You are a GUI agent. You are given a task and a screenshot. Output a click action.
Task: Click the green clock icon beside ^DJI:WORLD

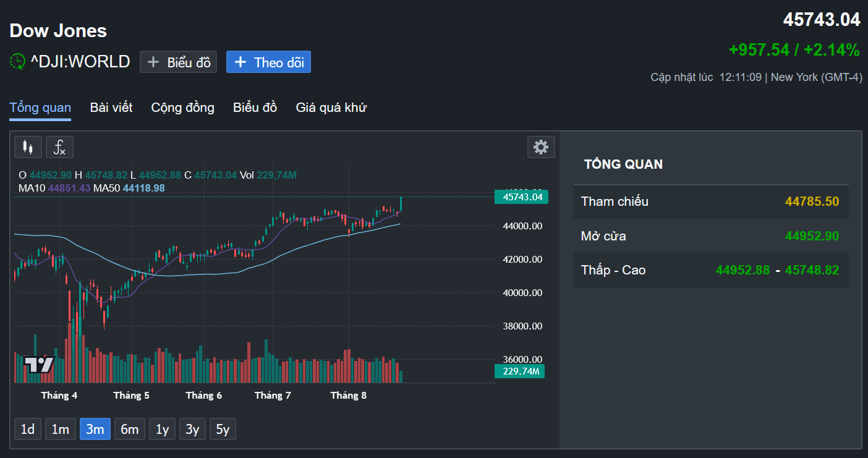coord(17,62)
